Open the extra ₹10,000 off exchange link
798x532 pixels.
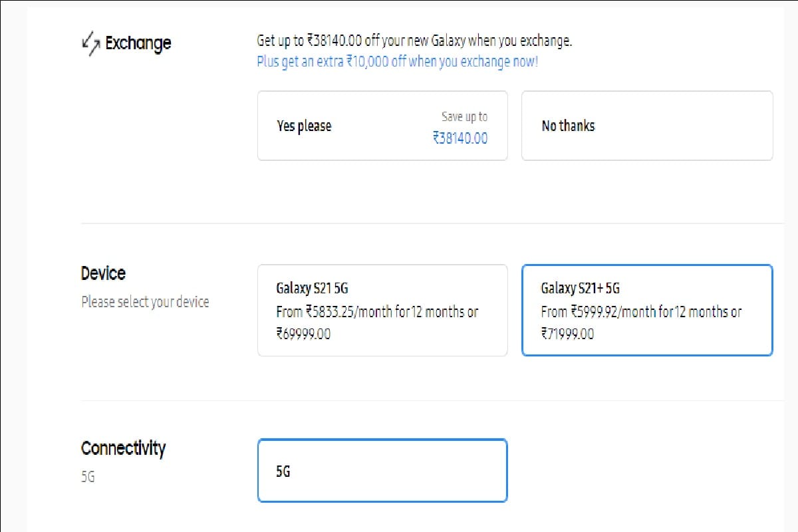397,62
